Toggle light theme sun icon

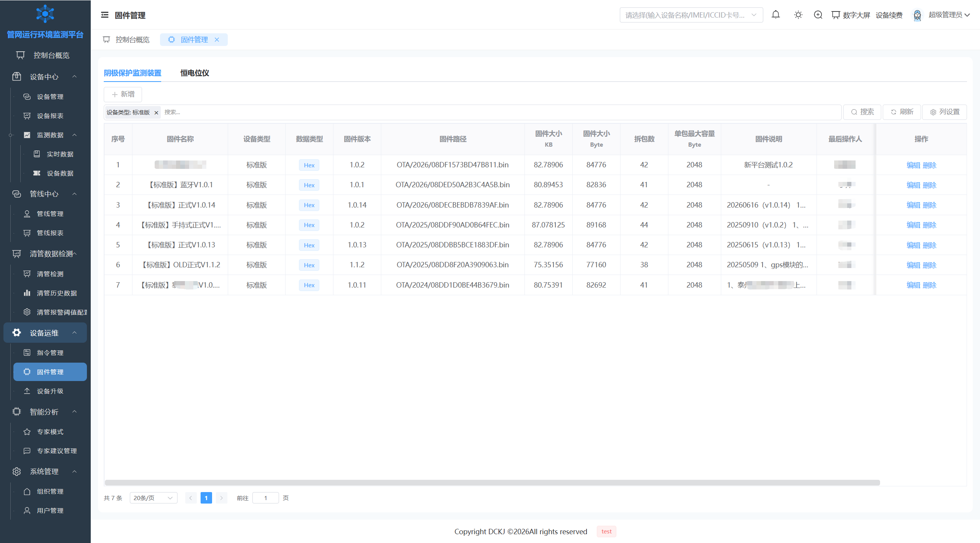click(x=798, y=15)
